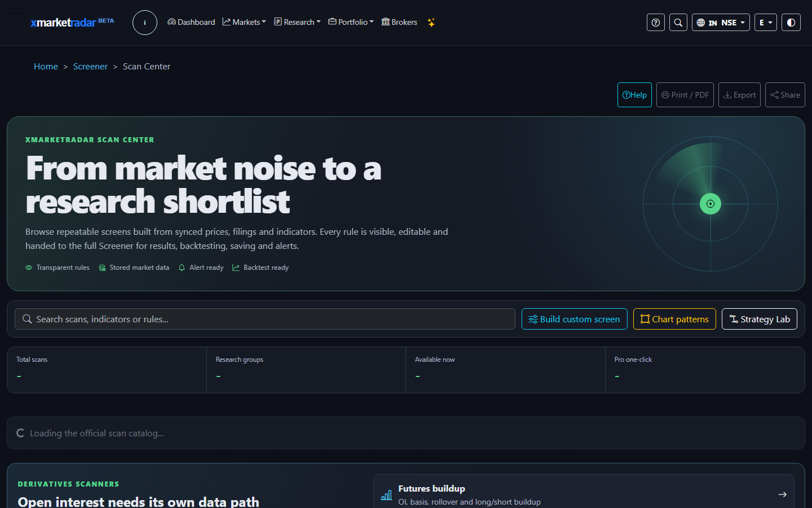This screenshot has height=508, width=812.
Task: Click the Pro one-click stat label
Action: 633,360
